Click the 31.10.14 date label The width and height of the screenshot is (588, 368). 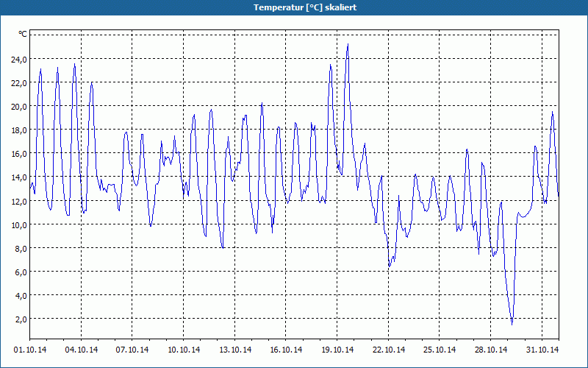tap(542, 350)
